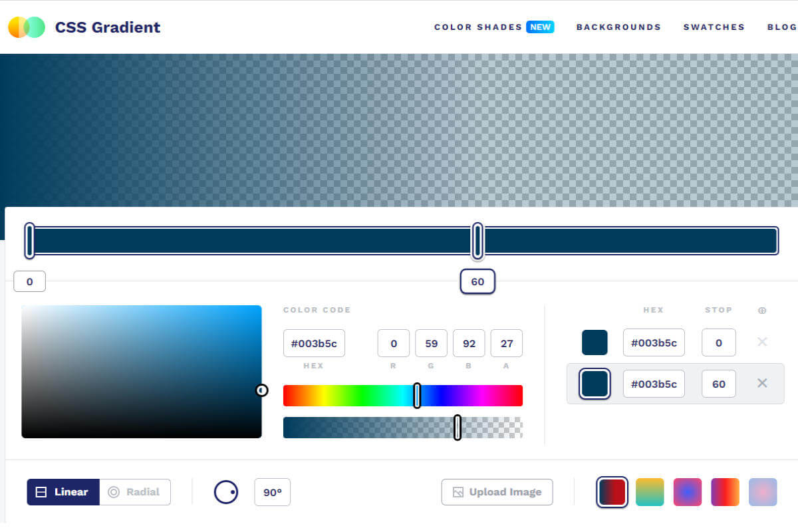The image size is (798, 532).
Task: Select the pastel pink lavender preset
Action: 763,492
